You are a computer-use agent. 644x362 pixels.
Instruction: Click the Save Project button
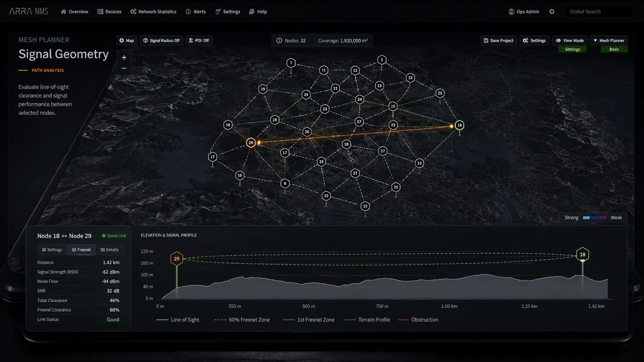pyautogui.click(x=498, y=40)
